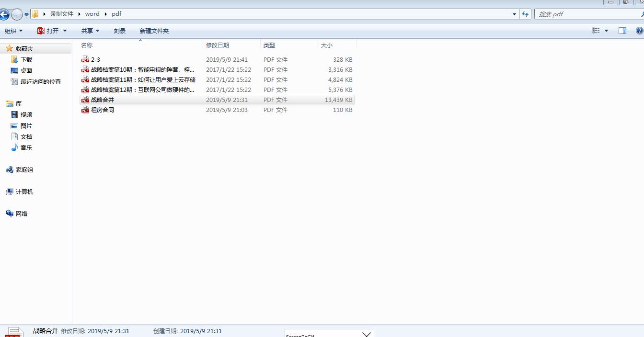Select the 2-3 PDF file icon

tap(85, 59)
